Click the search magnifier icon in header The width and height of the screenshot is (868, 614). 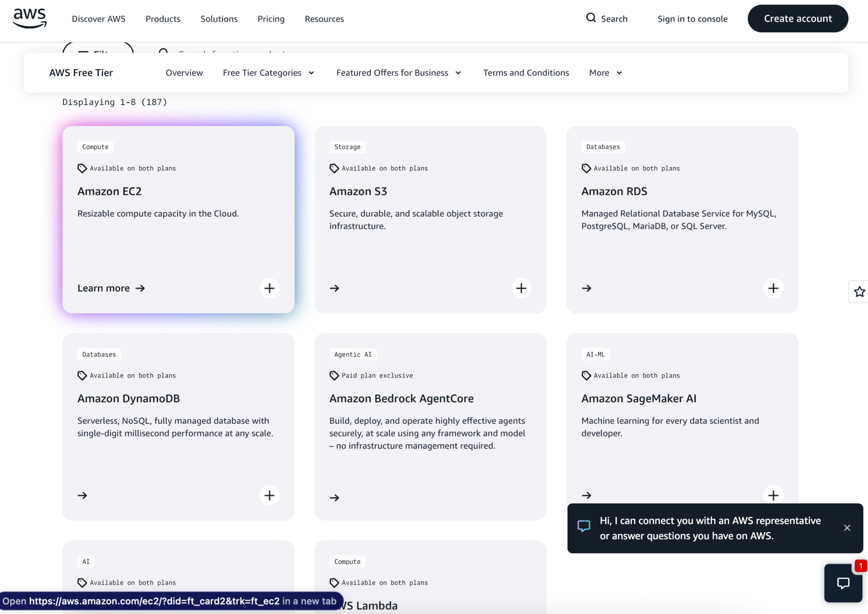click(x=591, y=18)
